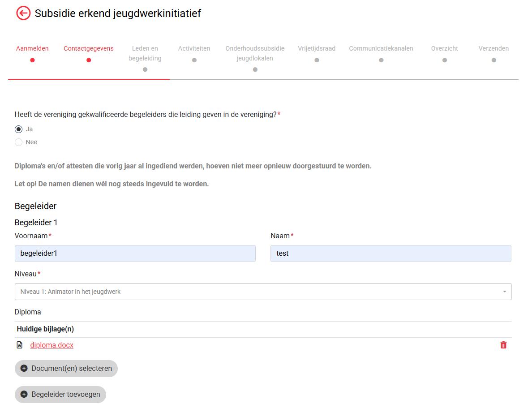Viewport: 532px width, 404px height.
Task: Open the Activiteiten step
Action: point(194,48)
